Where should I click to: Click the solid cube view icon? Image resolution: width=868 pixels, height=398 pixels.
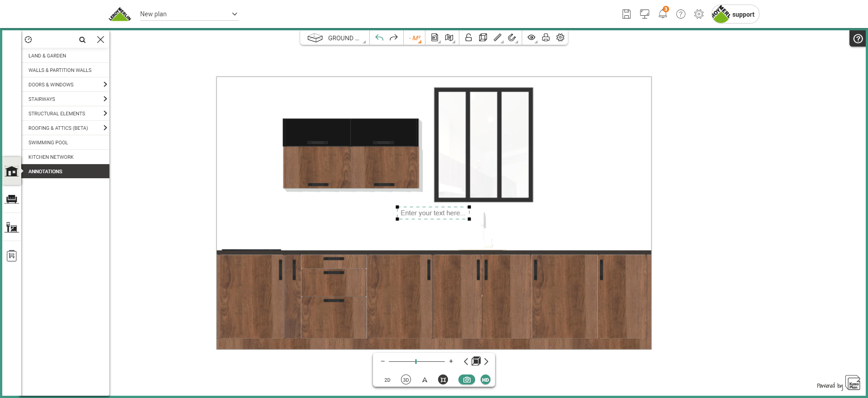tap(476, 361)
